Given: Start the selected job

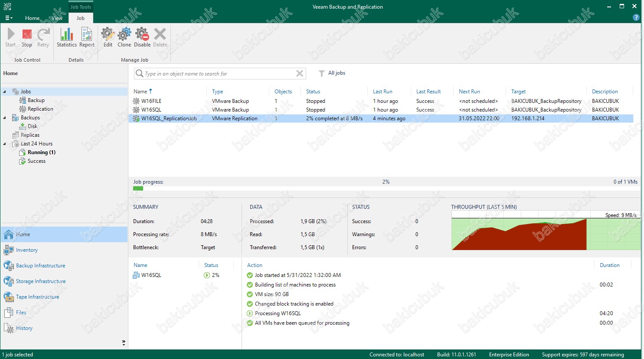Looking at the screenshot, I should tap(10, 37).
